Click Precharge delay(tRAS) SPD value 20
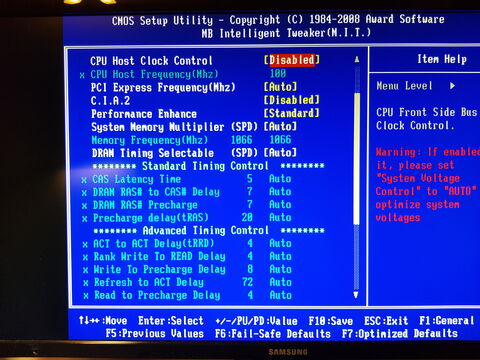480x360 pixels. coord(247,217)
